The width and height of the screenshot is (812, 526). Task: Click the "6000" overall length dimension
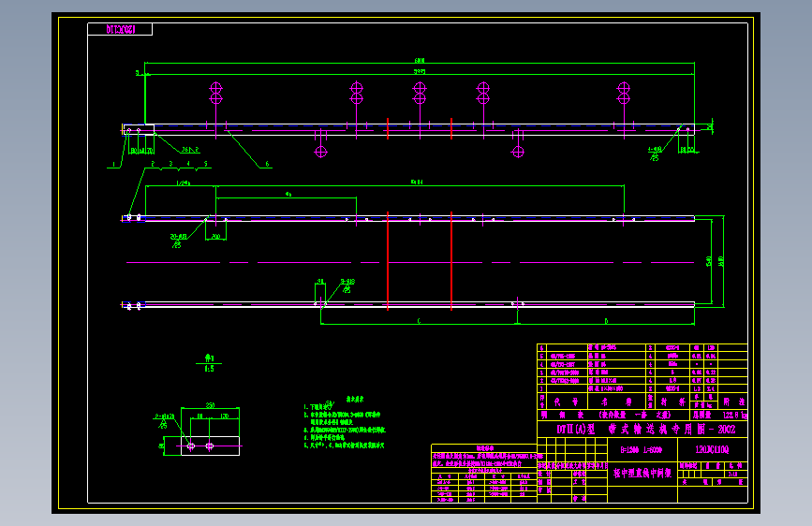420,61
